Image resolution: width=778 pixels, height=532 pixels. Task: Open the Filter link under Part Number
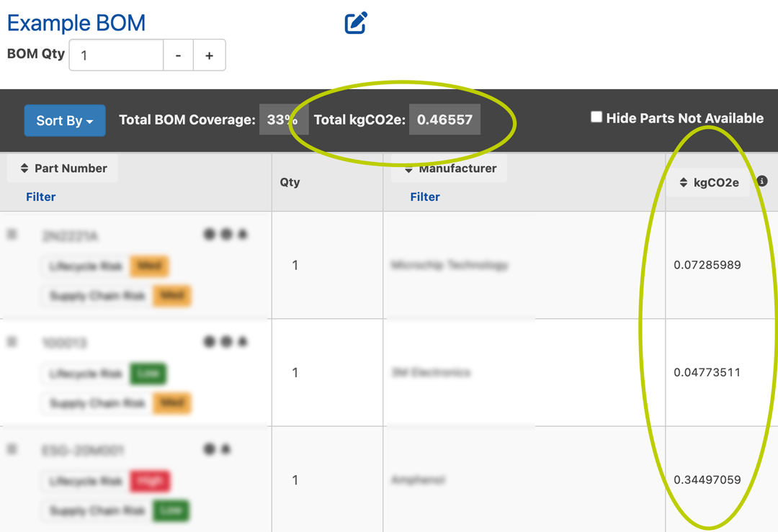tap(41, 197)
